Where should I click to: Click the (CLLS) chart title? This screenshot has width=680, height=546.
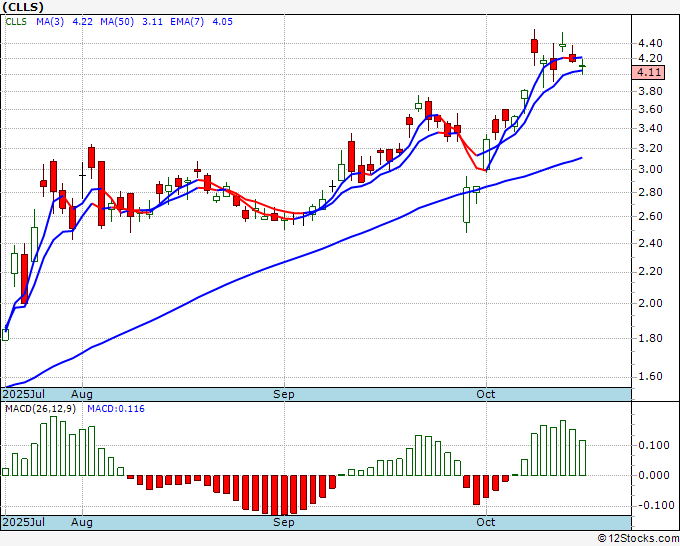tap(23, 7)
